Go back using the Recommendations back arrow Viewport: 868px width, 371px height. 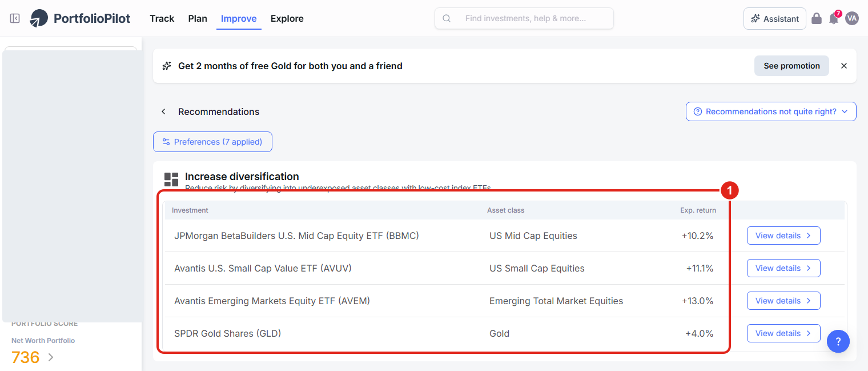[x=163, y=111]
